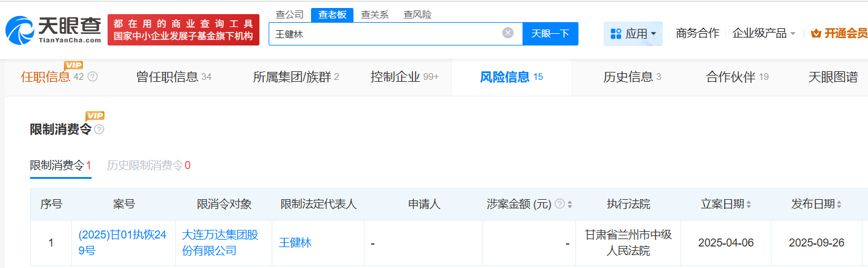Click the help icon beside 限制消费令 heading
This screenshot has width=868, height=268.
[x=99, y=130]
